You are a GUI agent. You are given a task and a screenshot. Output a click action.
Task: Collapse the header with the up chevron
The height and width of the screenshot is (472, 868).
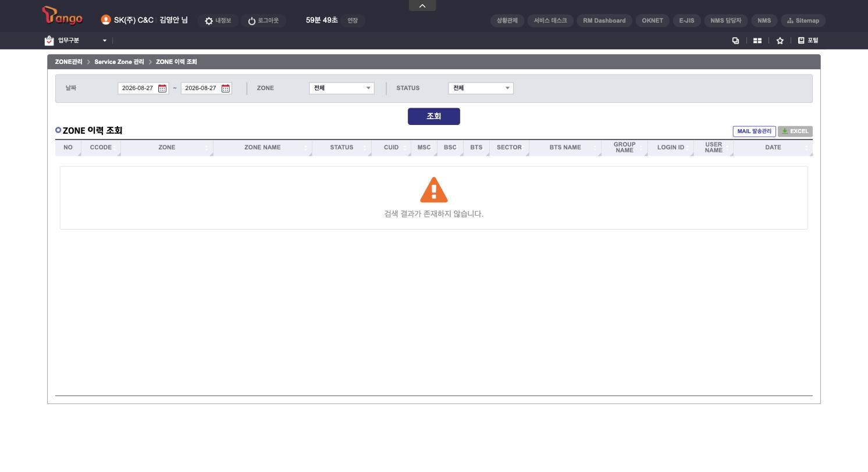pos(422,6)
